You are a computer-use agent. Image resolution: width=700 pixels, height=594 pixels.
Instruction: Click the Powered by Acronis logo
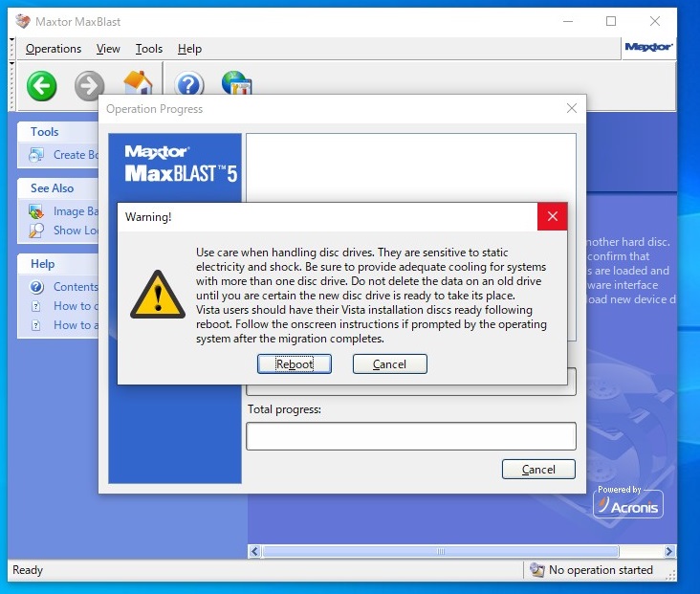pos(628,503)
